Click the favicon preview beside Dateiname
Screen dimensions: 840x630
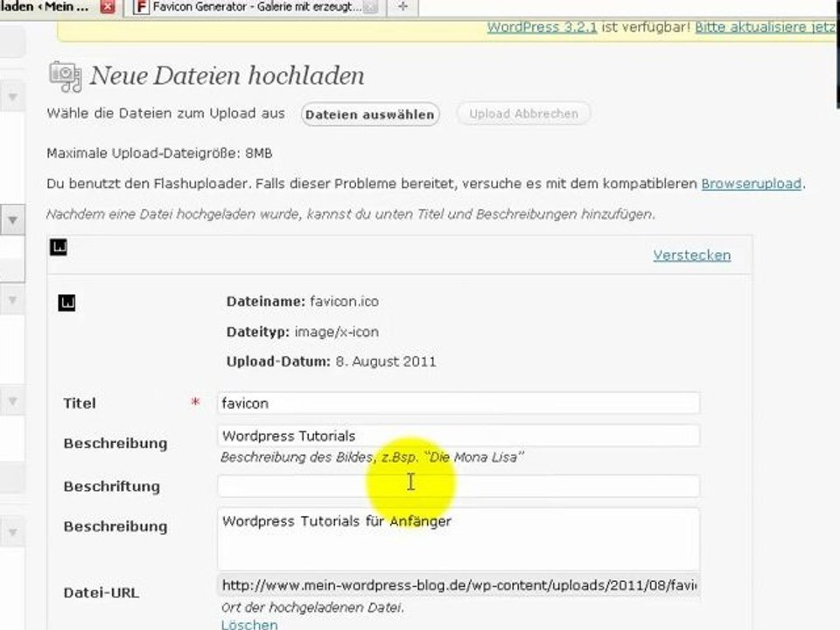pos(66,303)
